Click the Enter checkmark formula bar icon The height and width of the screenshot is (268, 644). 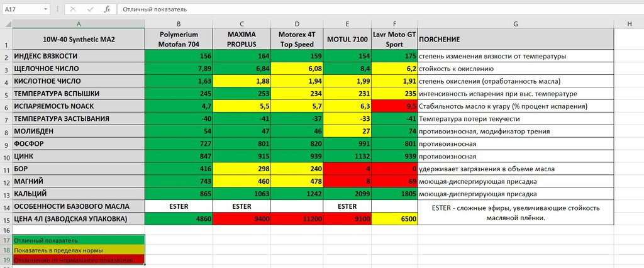click(x=89, y=9)
